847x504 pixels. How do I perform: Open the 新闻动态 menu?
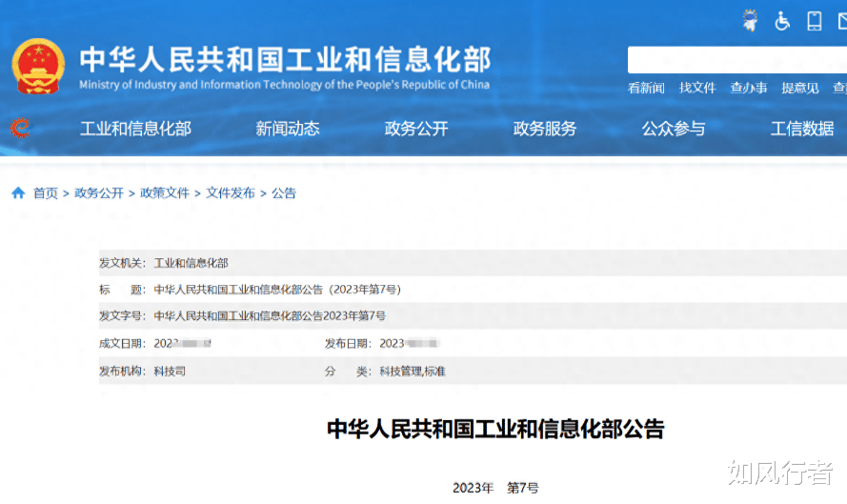click(x=288, y=129)
